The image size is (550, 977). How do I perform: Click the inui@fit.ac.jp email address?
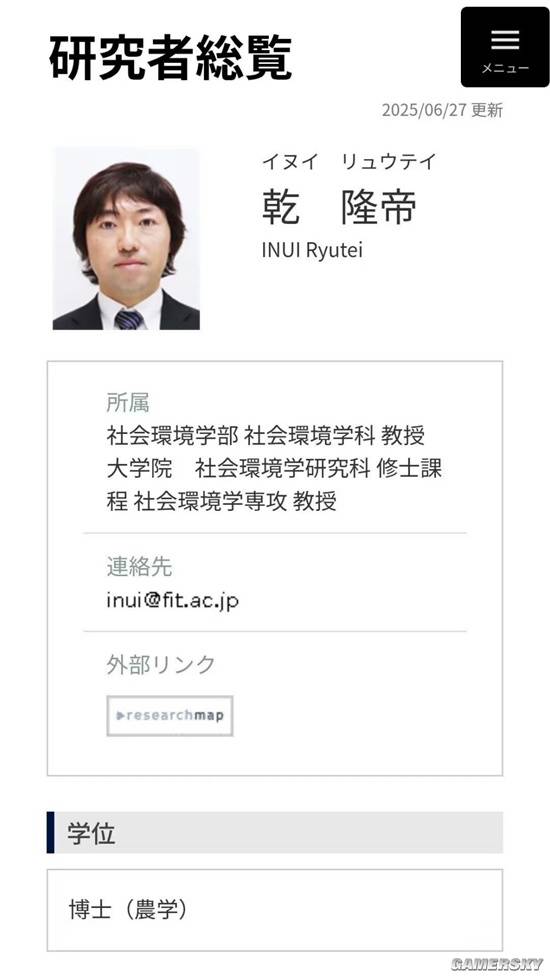pos(173,601)
